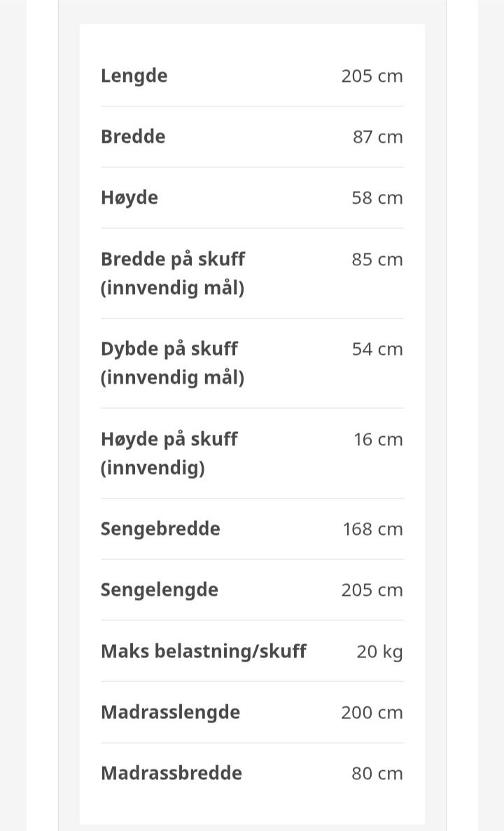The width and height of the screenshot is (504, 831).
Task: Select the Sengebredde label
Action: [x=160, y=529]
